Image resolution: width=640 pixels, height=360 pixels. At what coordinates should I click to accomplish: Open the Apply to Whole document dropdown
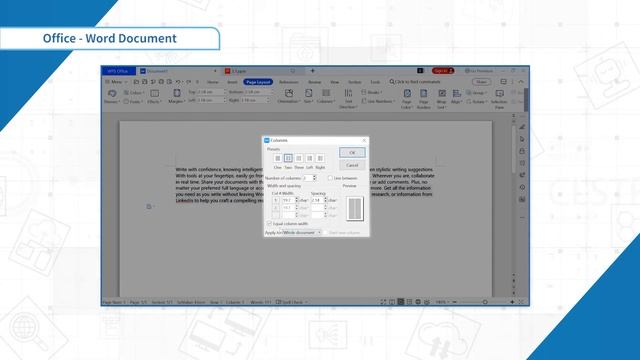(x=302, y=232)
